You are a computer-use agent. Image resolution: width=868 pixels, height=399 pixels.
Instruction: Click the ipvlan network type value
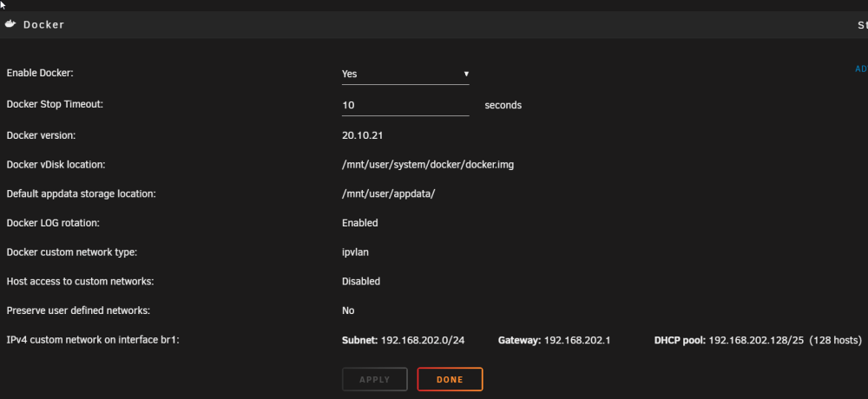click(x=355, y=252)
